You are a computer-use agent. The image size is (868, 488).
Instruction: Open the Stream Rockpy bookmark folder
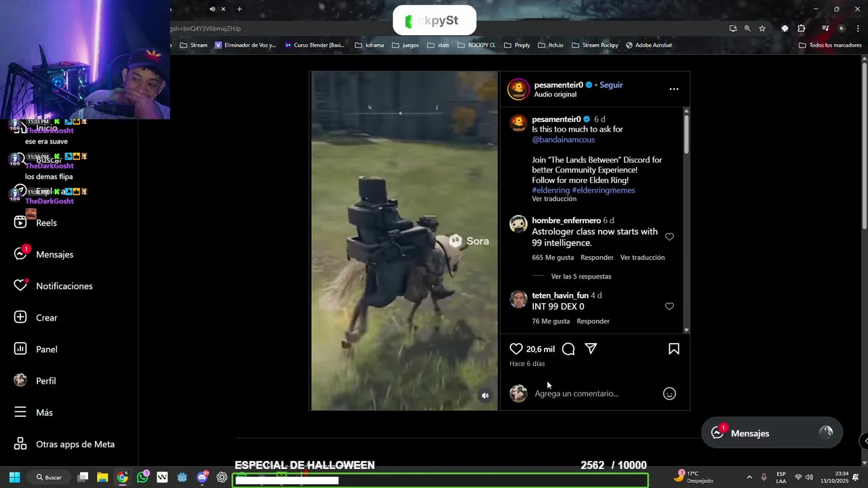(x=595, y=45)
